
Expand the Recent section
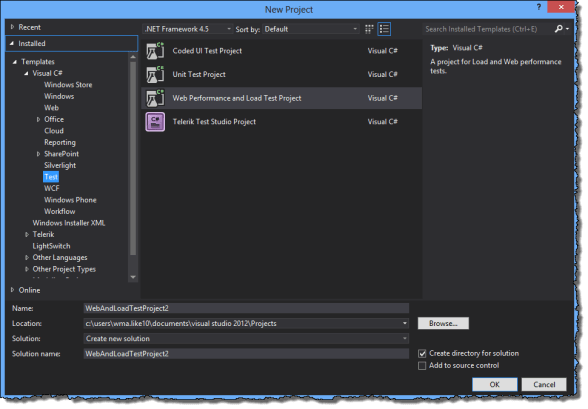click(12, 27)
